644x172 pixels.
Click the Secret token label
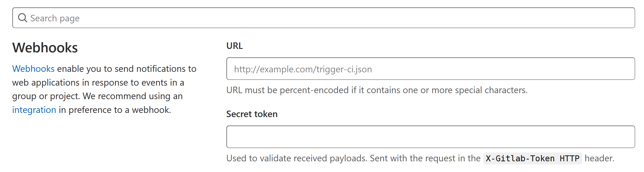[252, 114]
